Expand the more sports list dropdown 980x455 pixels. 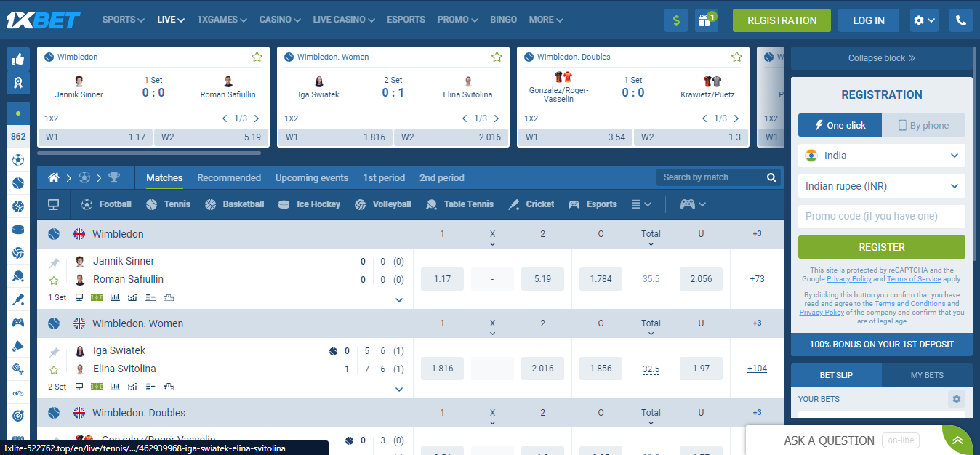click(x=640, y=204)
